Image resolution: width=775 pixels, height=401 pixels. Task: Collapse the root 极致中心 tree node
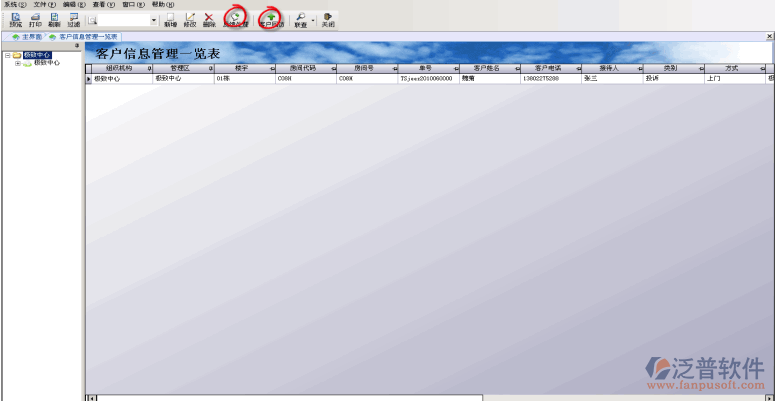8,55
